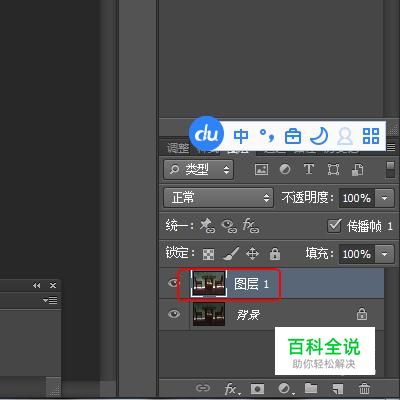Filter for smart objects icon
Image resolution: width=400 pixels, height=400 pixels.
(357, 169)
